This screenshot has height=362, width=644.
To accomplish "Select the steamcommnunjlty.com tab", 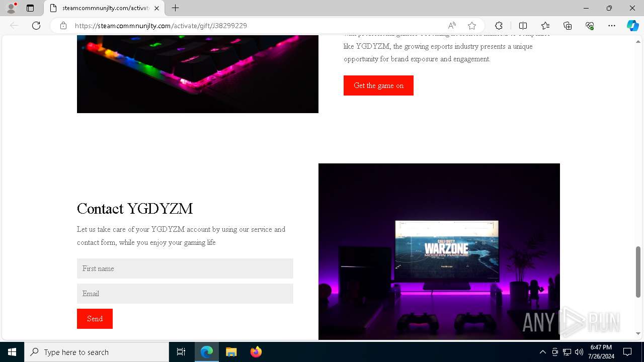I will [x=105, y=8].
